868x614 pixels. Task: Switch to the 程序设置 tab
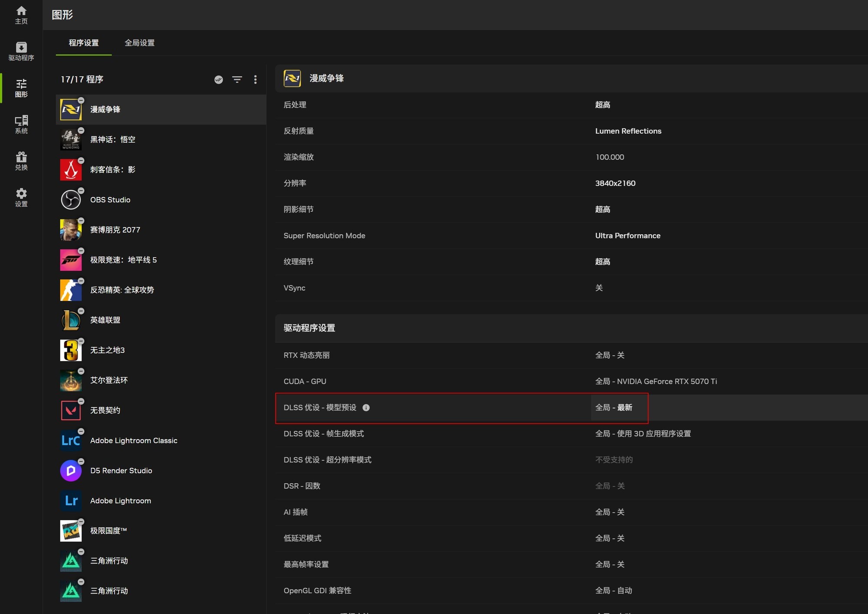pos(84,43)
